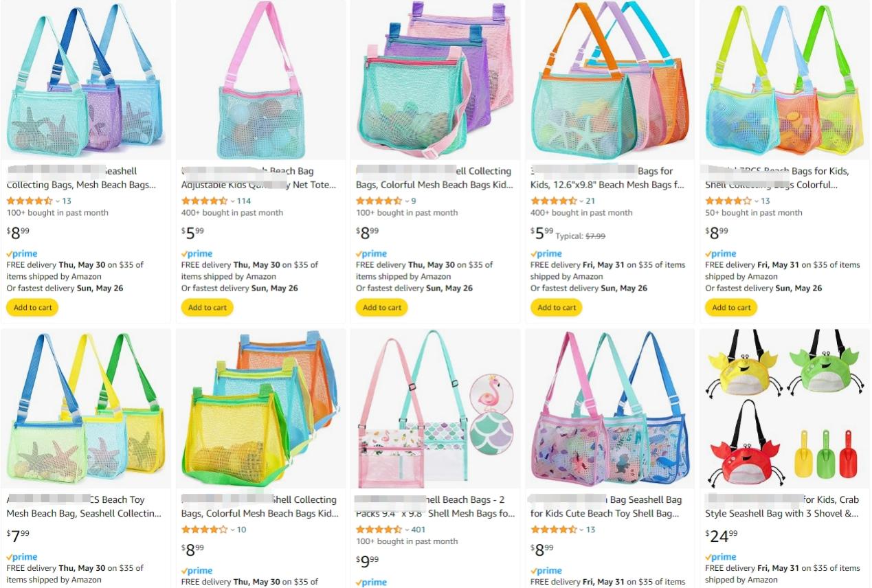Click star rating icon with 9 reviews
Screen dimensions: 872x588
coord(379,201)
